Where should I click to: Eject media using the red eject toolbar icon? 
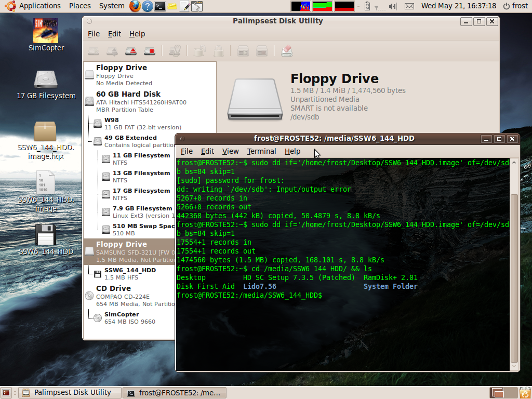[x=131, y=51]
